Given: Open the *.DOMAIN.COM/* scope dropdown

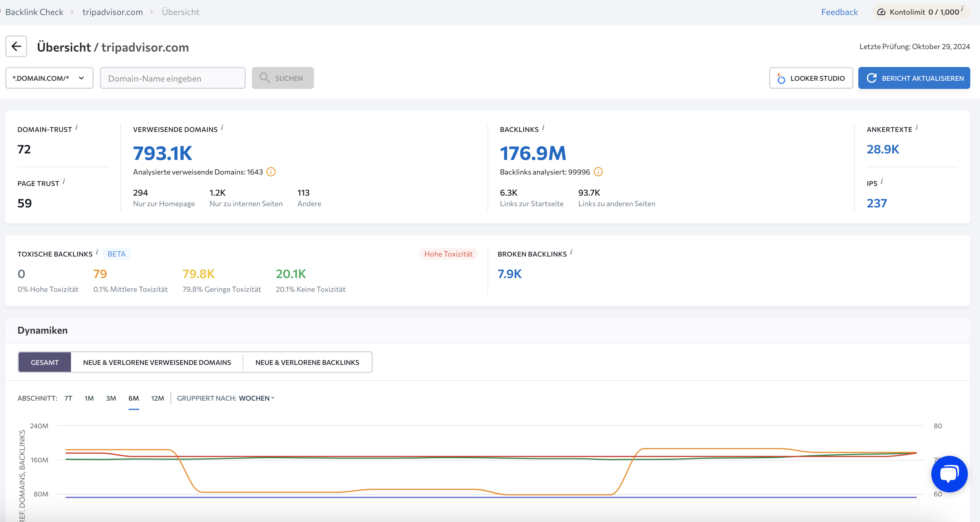Looking at the screenshot, I should tap(49, 78).
